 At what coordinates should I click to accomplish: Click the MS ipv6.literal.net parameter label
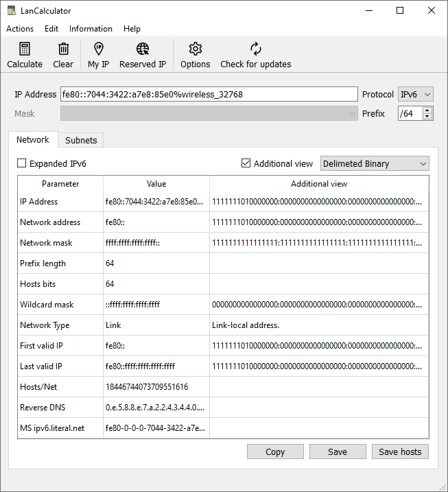pos(52,428)
